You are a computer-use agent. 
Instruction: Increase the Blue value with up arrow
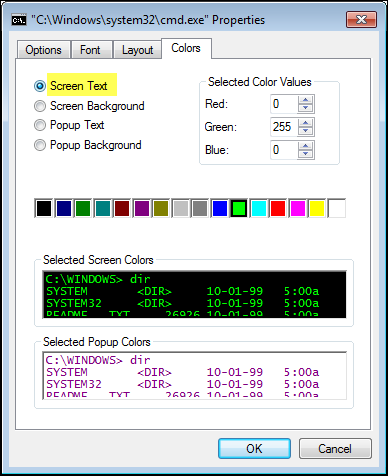(x=306, y=146)
